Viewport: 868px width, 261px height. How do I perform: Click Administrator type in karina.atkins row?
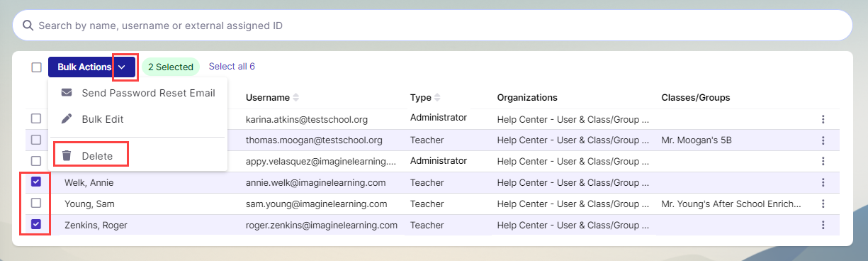[439, 117]
